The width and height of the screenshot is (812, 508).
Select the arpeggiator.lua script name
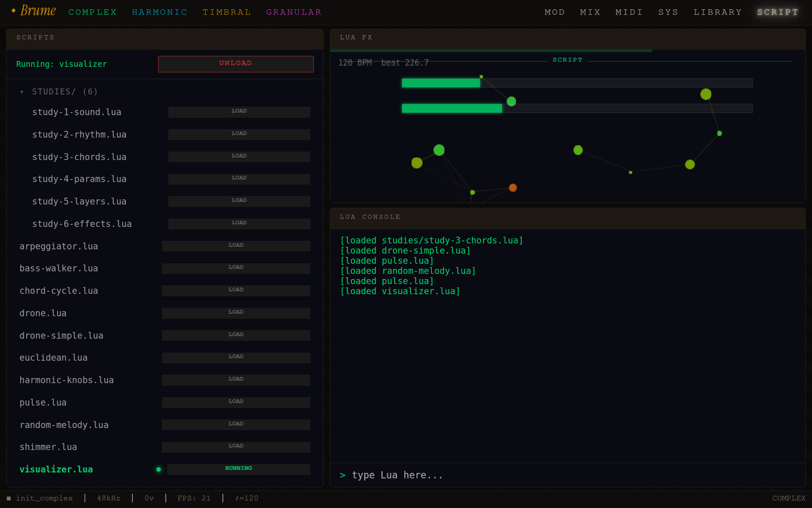pos(59,246)
